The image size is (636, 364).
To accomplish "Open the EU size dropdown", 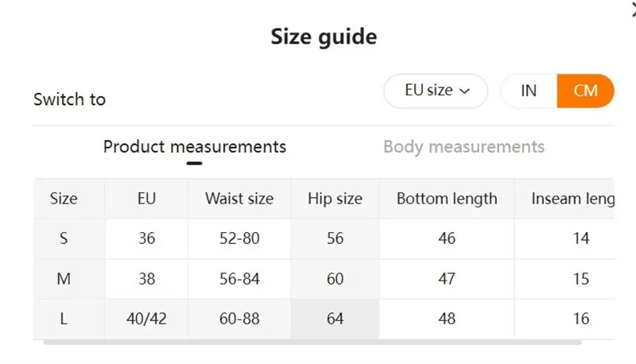I will tap(436, 91).
